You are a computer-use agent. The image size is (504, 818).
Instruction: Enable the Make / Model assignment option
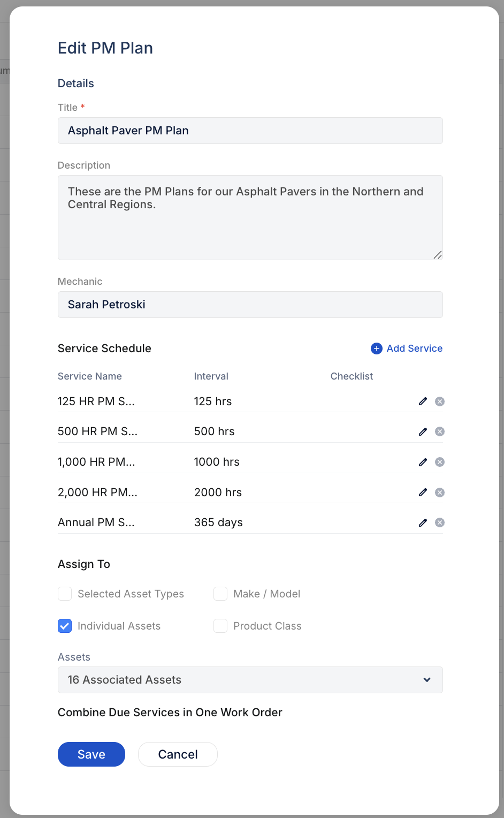click(x=220, y=594)
